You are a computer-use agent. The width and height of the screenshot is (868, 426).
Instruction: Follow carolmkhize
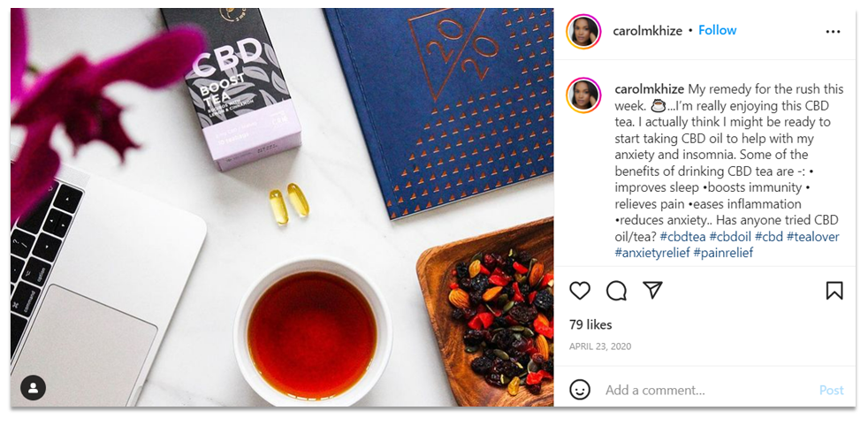pos(718,30)
